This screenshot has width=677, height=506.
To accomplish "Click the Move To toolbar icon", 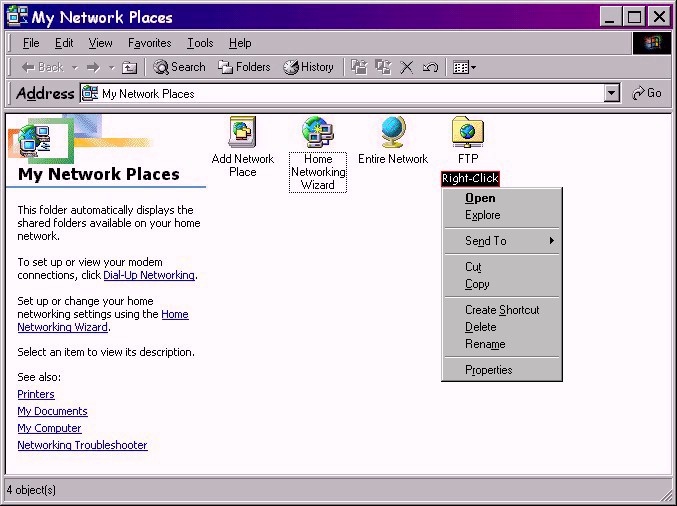I will click(359, 67).
